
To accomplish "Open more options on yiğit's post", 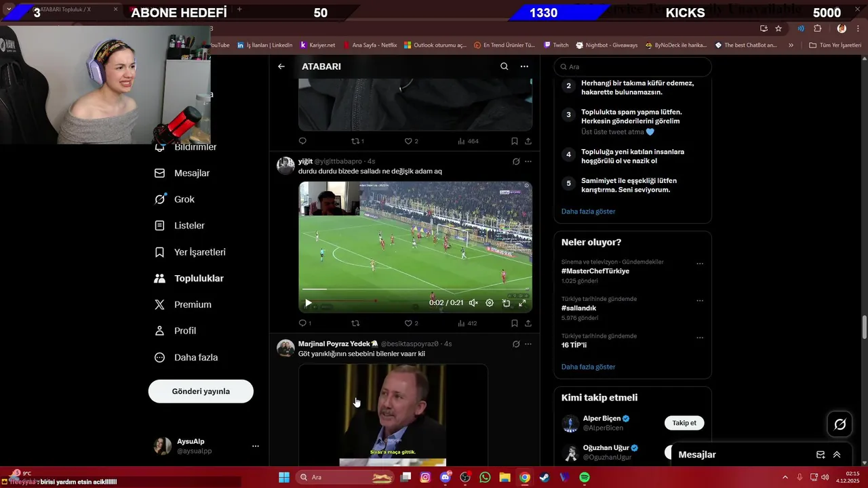I will pos(528,161).
